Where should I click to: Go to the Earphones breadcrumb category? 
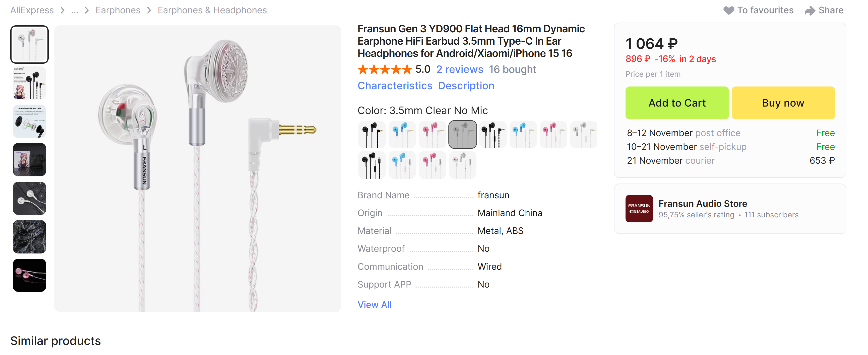coord(117,11)
